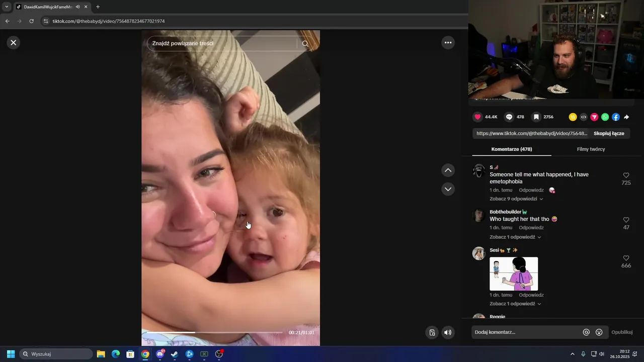The height and width of the screenshot is (362, 644).
Task: Insert a mention with the @ icon
Action: (586, 332)
